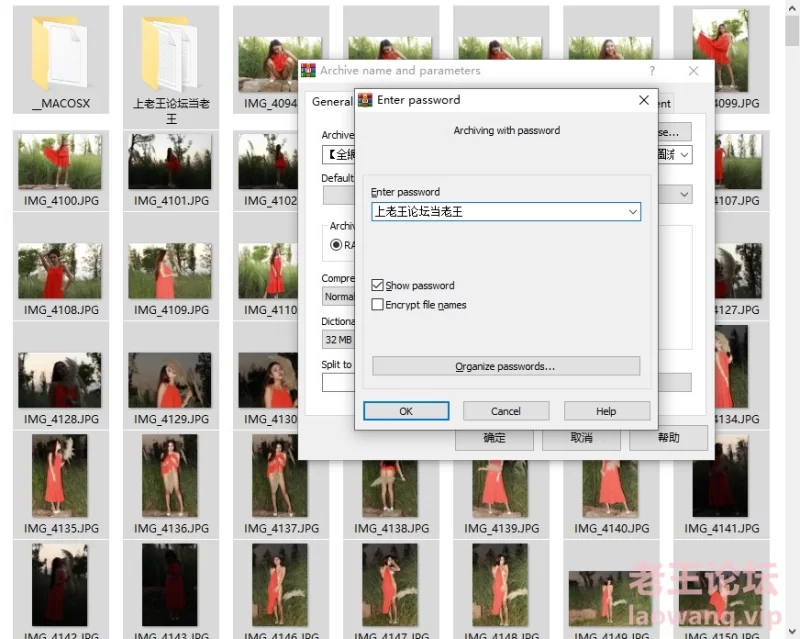The height and width of the screenshot is (639, 800).
Task: Select the 上老王论坛当老王 folder icon
Action: pos(170,54)
